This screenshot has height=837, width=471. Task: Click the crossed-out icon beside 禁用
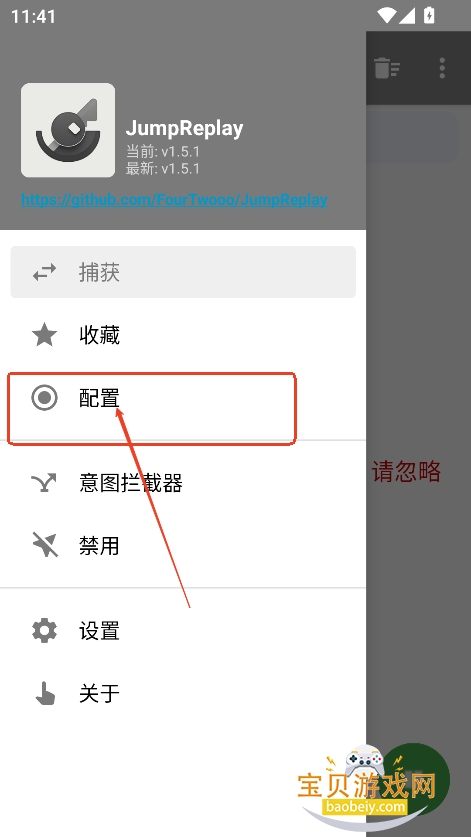point(44,545)
